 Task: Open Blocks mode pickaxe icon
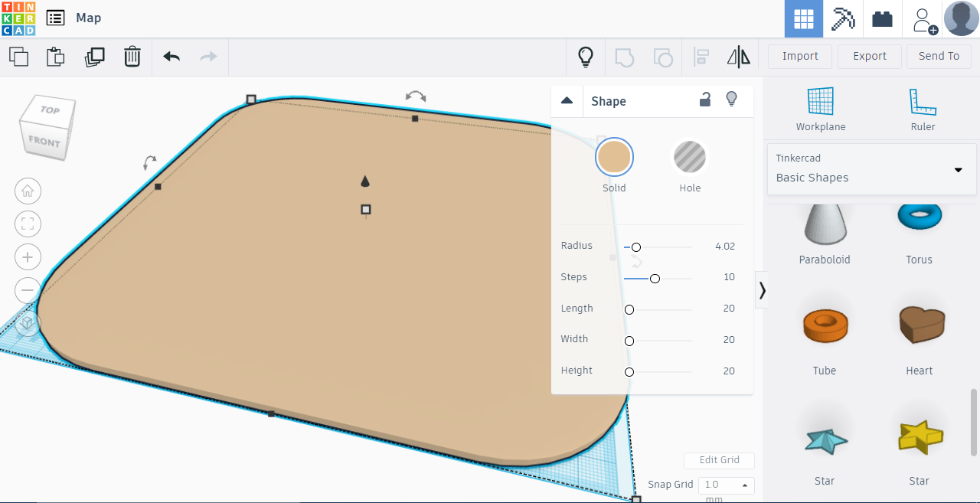pos(843,18)
